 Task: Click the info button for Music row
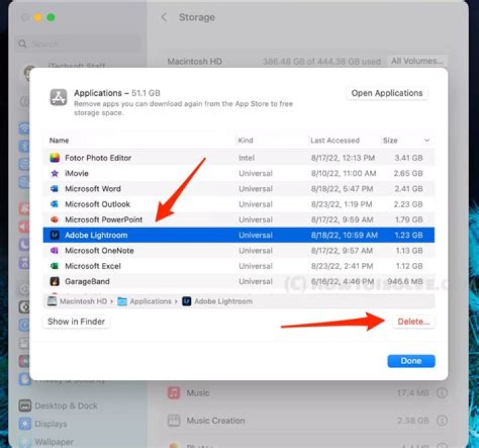(442, 393)
